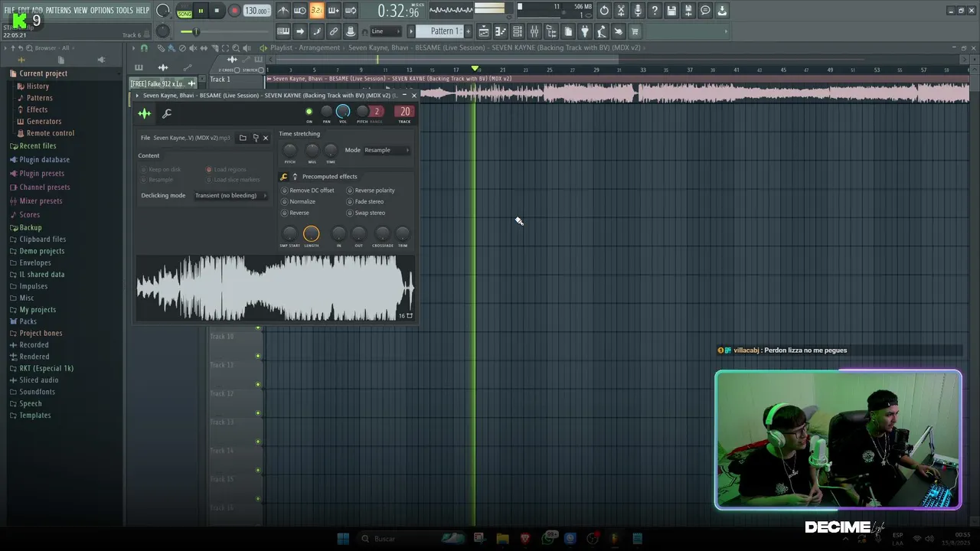This screenshot has height=551, width=980.
Task: Open the help question-mark icon
Action: [655, 11]
